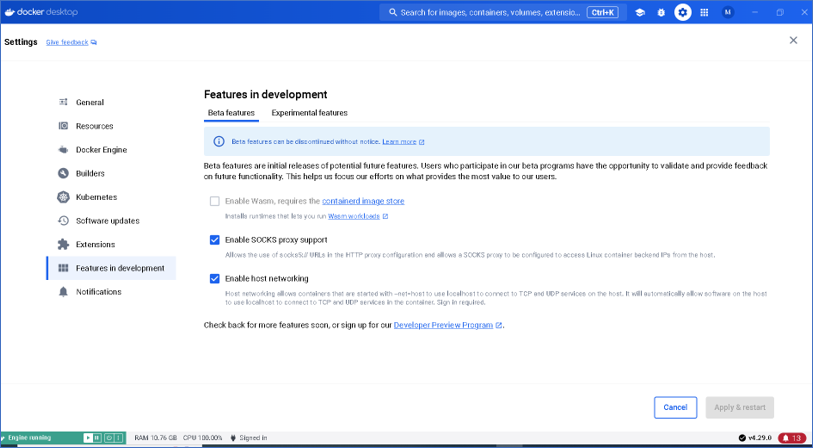Click the Docker Desktop whale logo
This screenshot has height=448, width=813.
click(9, 12)
